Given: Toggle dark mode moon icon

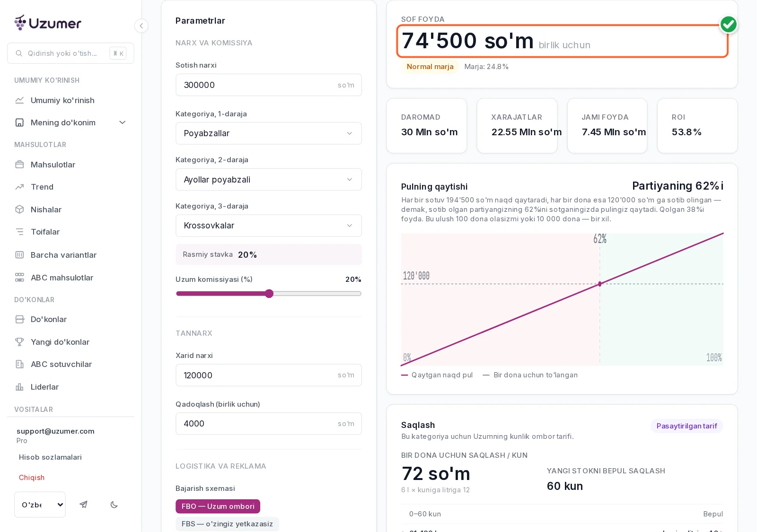Looking at the screenshot, I should coord(114,505).
